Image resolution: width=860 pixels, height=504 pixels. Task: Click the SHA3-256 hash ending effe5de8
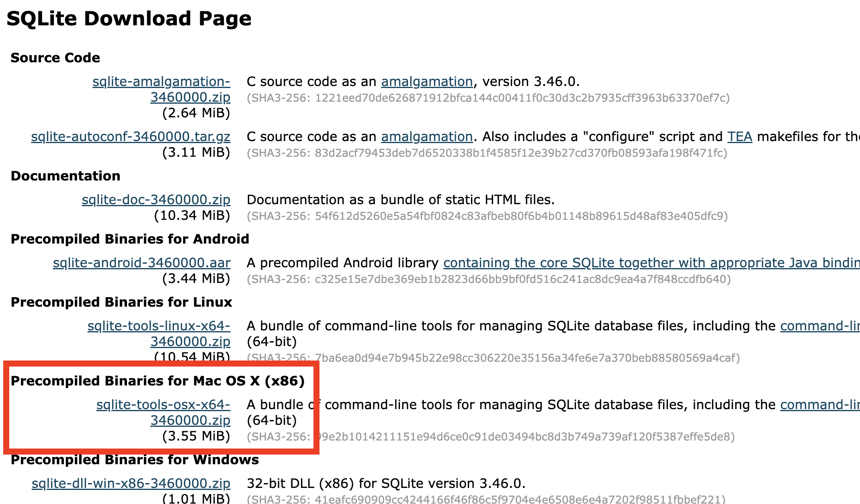(x=491, y=437)
